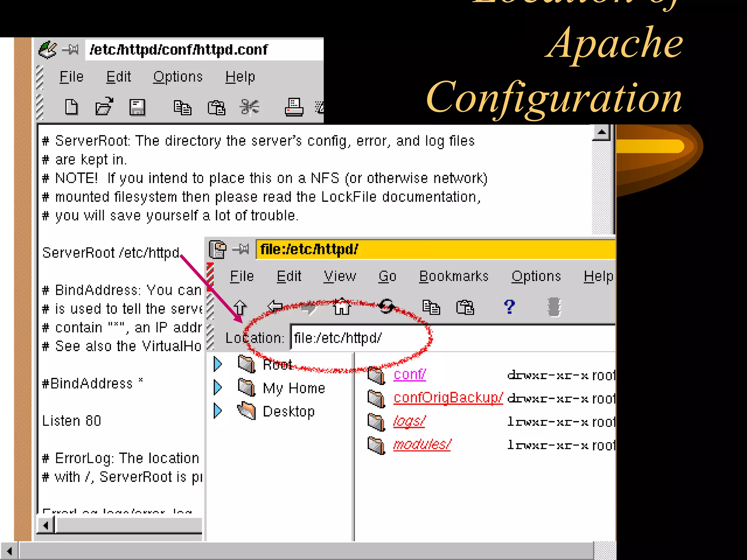Click the Paste icon in file browser toolbar
This screenshot has height=560, width=747.
pos(465,307)
